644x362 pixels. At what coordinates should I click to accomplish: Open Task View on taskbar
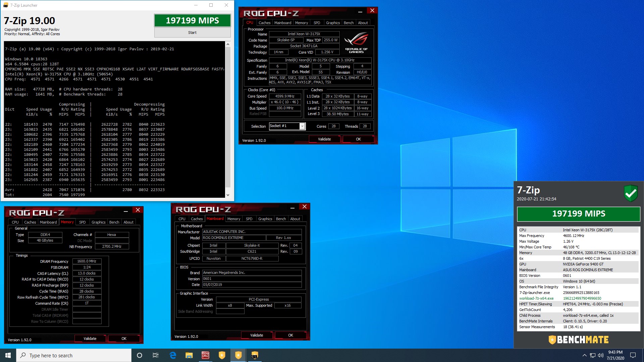[156, 355]
